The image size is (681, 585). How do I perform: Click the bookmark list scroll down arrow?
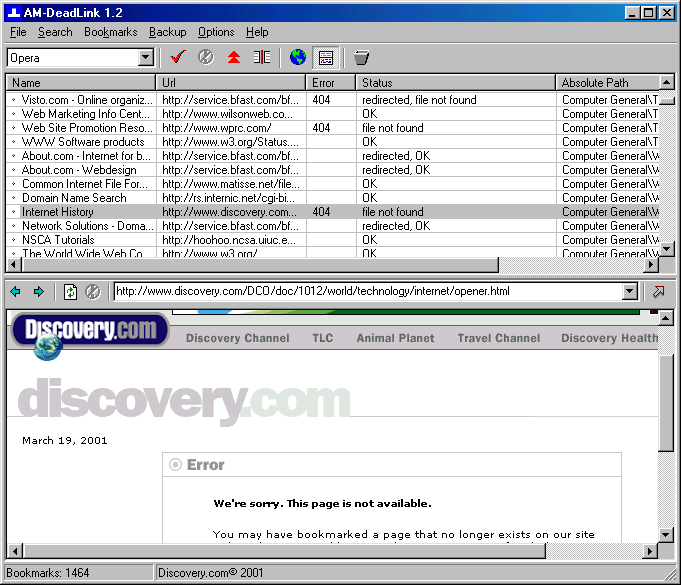coord(667,249)
